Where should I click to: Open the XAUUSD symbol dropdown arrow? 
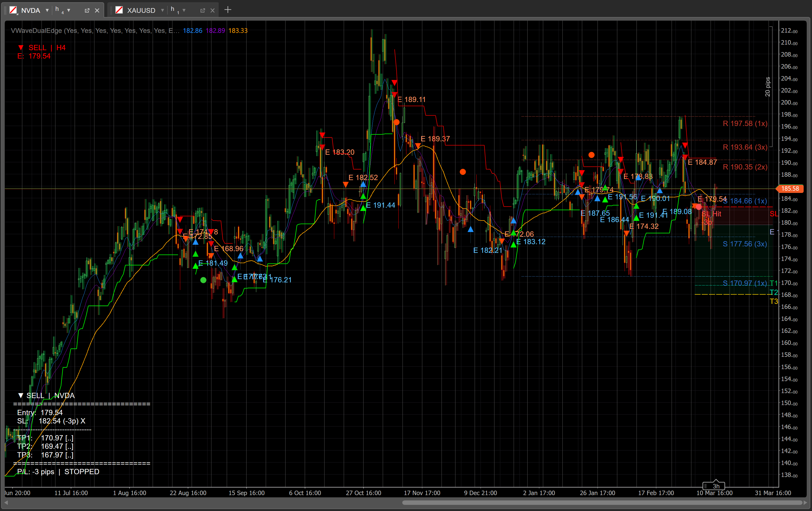tap(162, 11)
